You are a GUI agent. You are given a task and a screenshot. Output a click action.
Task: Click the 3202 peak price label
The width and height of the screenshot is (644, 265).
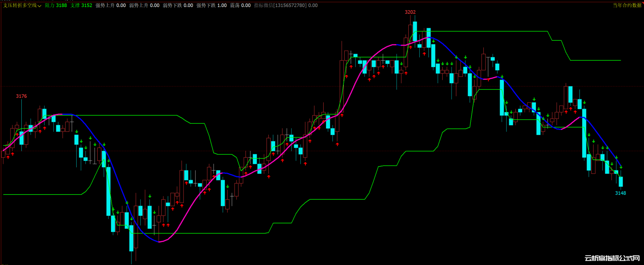(410, 12)
